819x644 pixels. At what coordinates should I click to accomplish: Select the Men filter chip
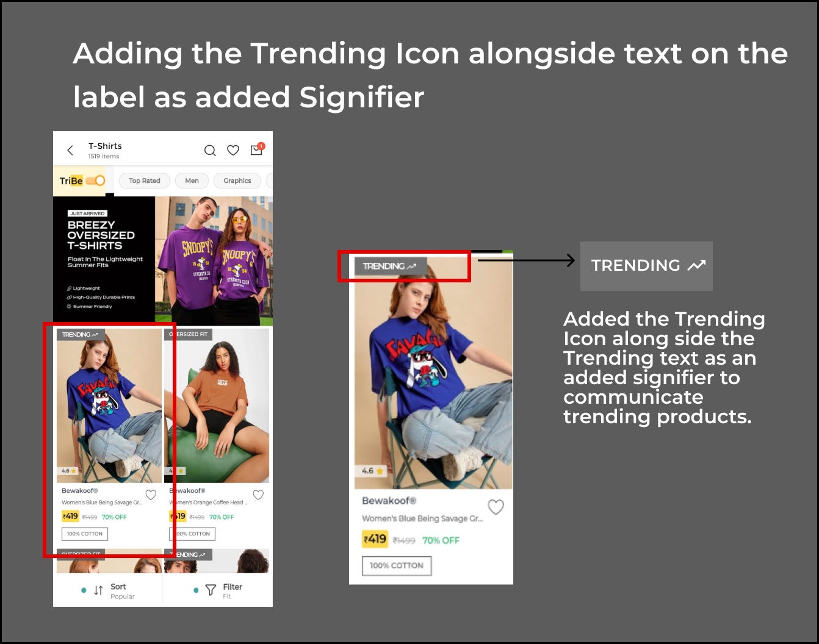coord(192,181)
